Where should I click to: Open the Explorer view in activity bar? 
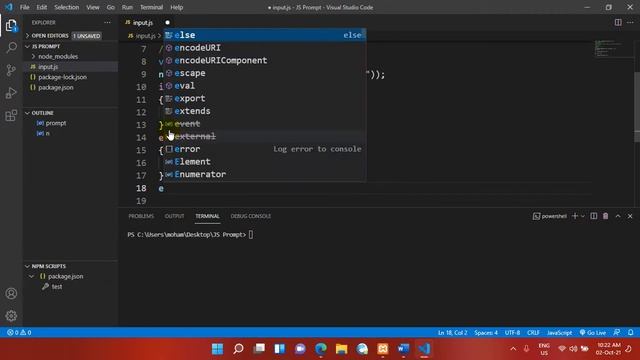point(11,26)
